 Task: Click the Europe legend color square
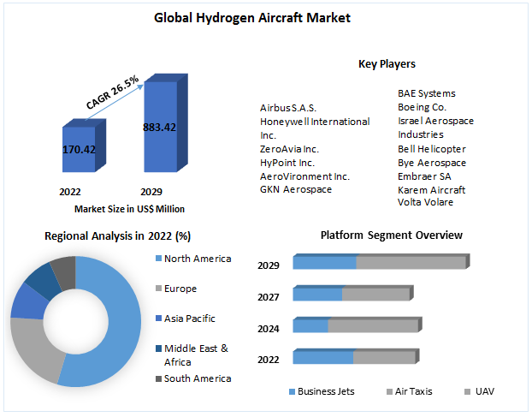pyautogui.click(x=157, y=289)
